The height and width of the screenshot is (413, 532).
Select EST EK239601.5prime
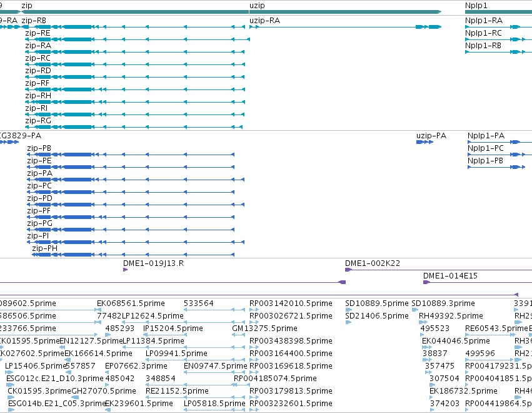pos(139,404)
